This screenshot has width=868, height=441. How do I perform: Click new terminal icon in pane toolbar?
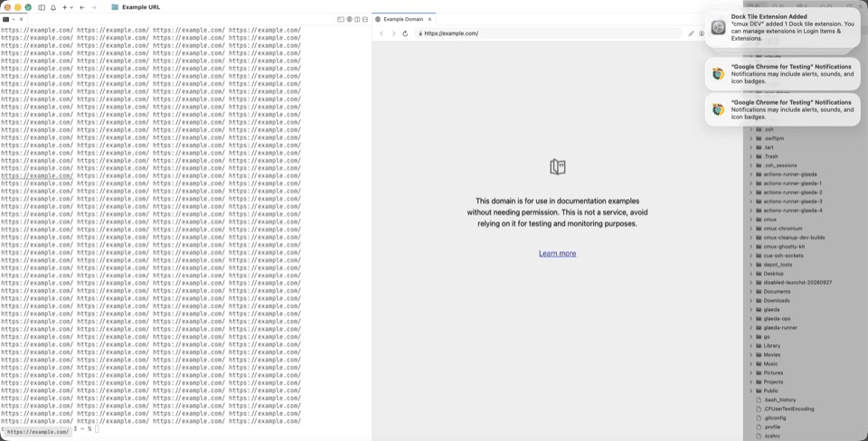pyautogui.click(x=341, y=19)
